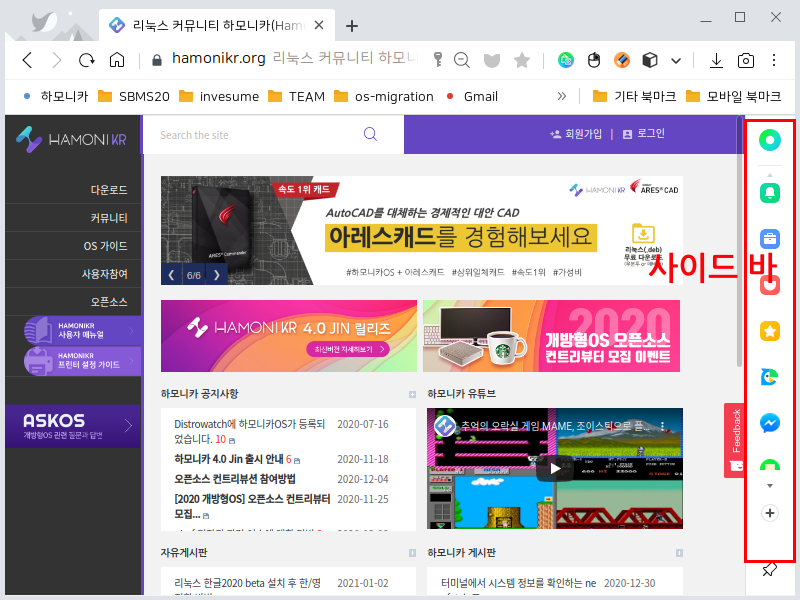Open Messenger from the sidebar
The height and width of the screenshot is (600, 800).
pos(770,423)
